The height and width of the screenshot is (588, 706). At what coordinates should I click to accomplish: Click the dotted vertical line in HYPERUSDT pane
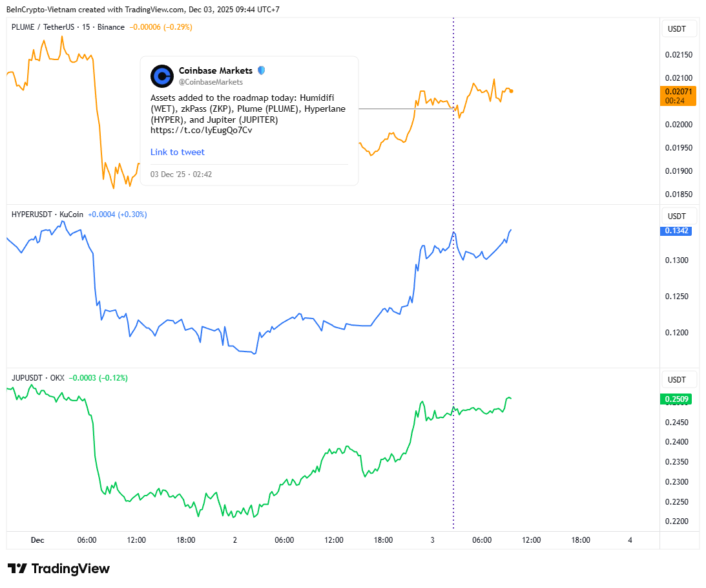pyautogui.click(x=453, y=291)
